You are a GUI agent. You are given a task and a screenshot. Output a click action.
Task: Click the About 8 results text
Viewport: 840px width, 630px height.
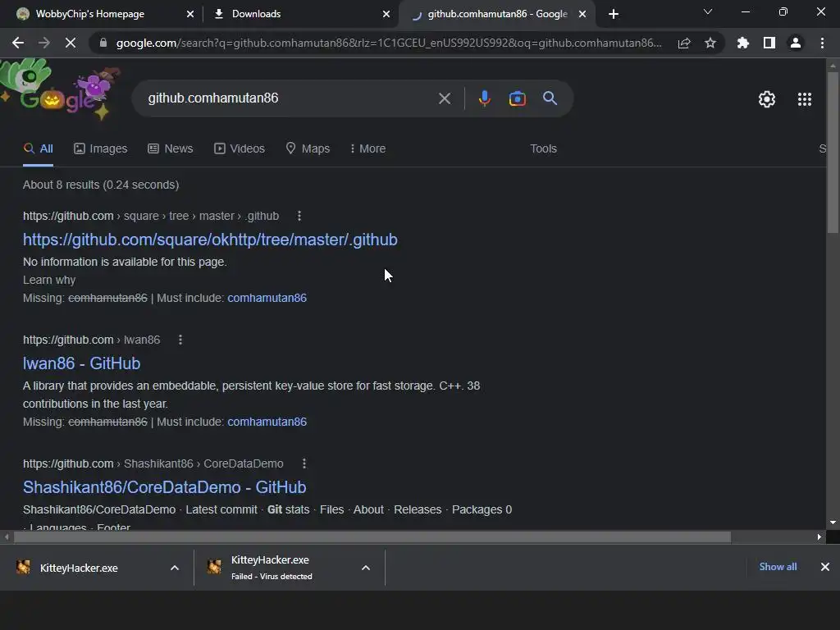click(x=101, y=185)
